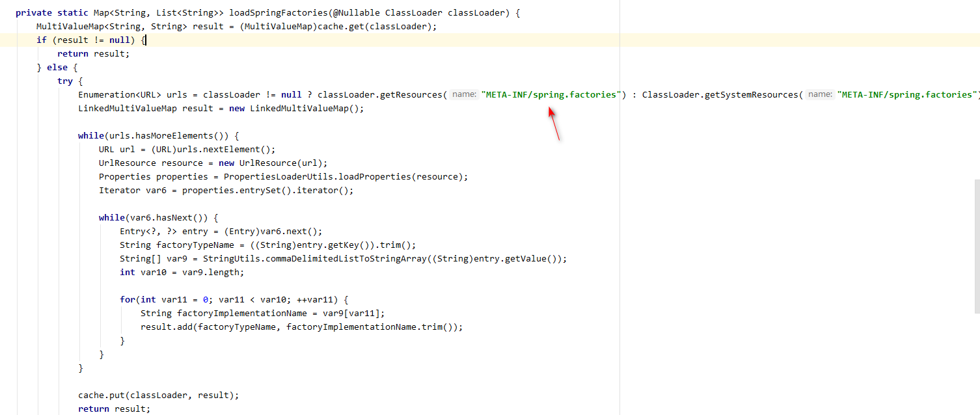Click the ++var11 increment

point(315,299)
